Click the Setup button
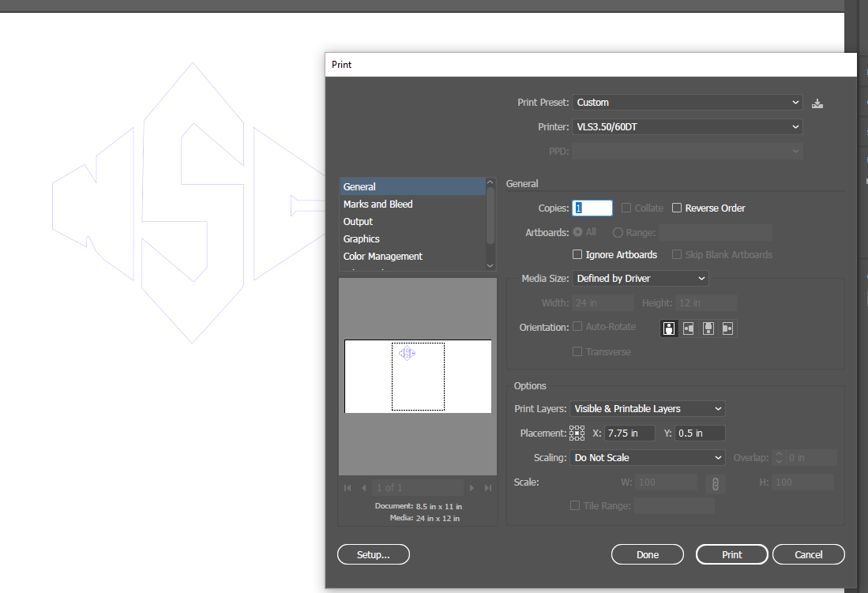This screenshot has height=593, width=868. (373, 554)
